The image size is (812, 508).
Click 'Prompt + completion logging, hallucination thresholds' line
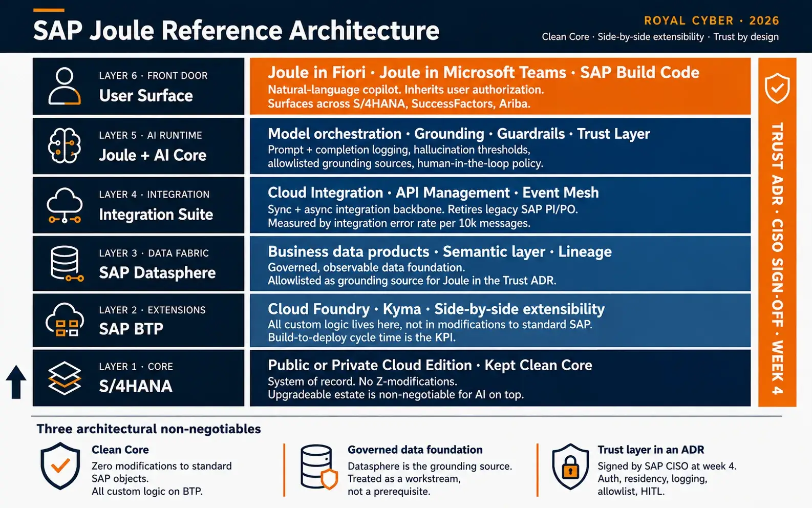point(399,150)
